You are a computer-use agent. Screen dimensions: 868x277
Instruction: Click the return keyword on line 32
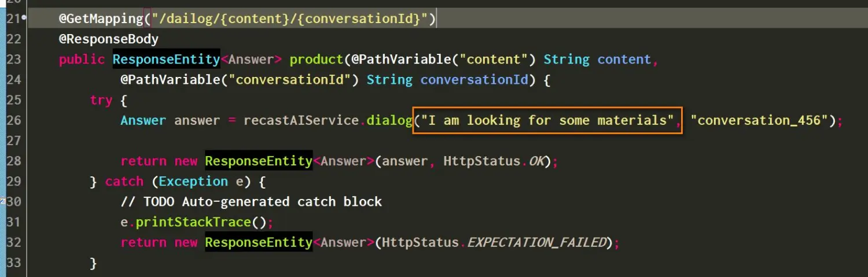click(143, 242)
